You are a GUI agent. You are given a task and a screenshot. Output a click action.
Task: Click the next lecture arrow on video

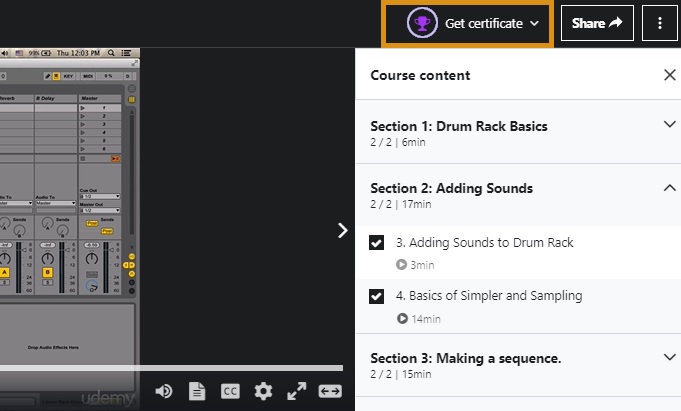342,230
